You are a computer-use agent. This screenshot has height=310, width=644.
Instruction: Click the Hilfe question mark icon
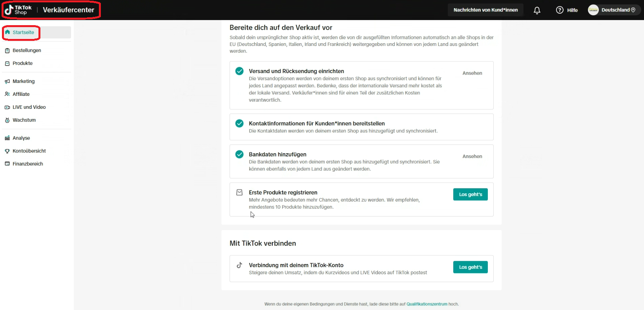click(560, 10)
